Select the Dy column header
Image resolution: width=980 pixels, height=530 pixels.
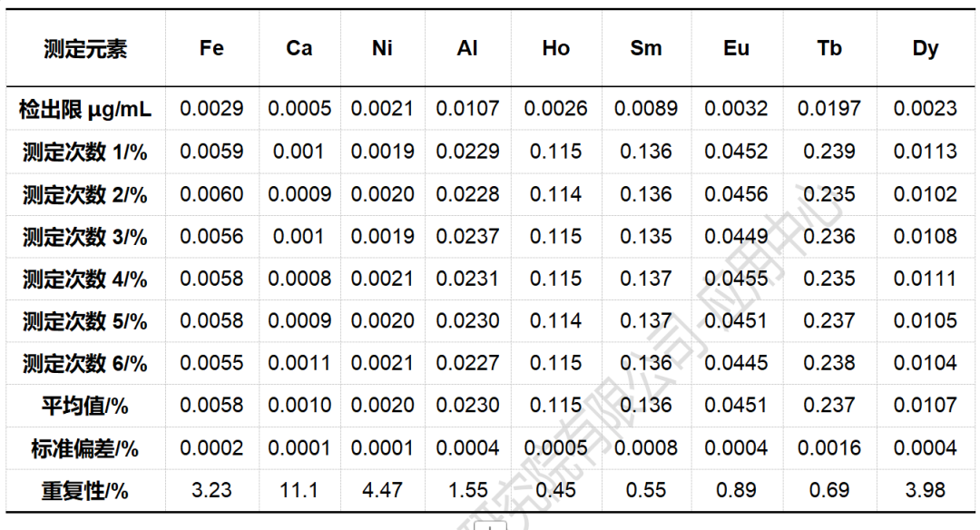(x=925, y=49)
